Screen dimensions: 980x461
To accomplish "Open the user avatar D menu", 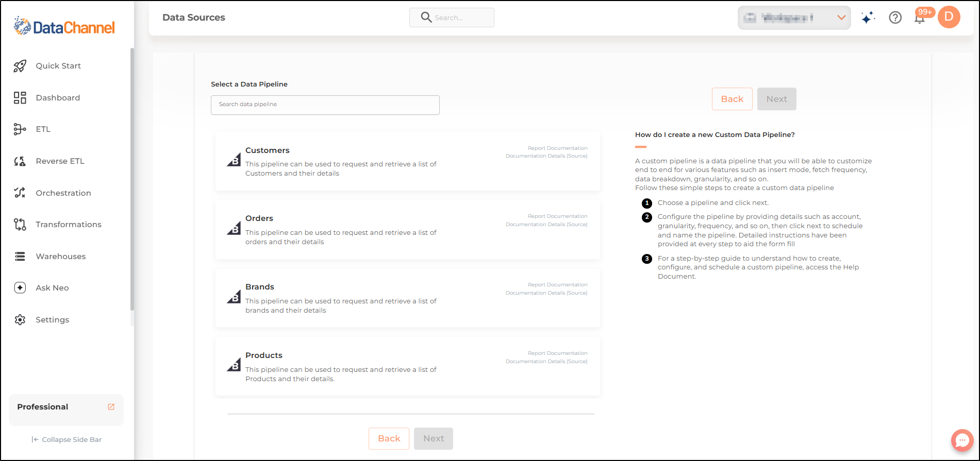I will [x=949, y=17].
